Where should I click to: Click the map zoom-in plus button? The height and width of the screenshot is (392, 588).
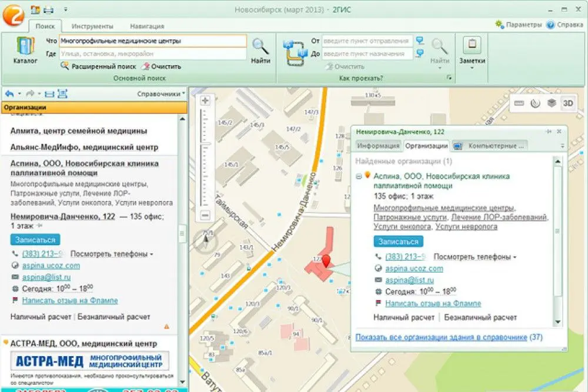pyautogui.click(x=205, y=100)
